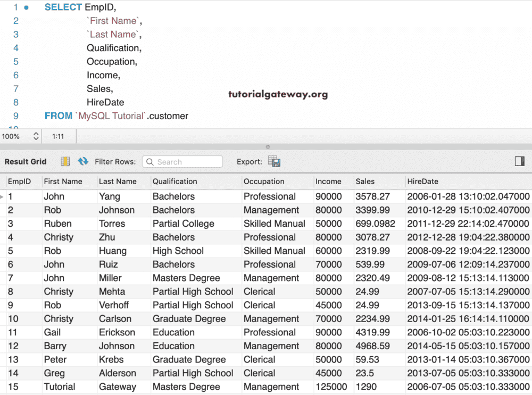Select the Income cell '125000'

pos(331,386)
